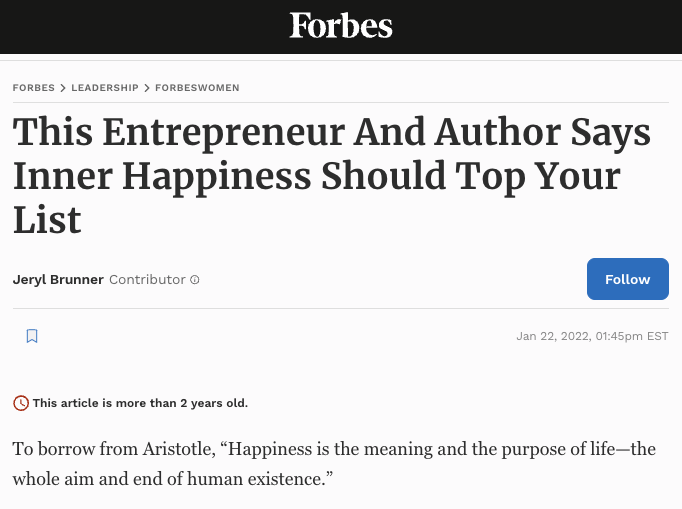Image resolution: width=682 pixels, height=509 pixels.
Task: Click the word List in headline
Action: click(47, 220)
